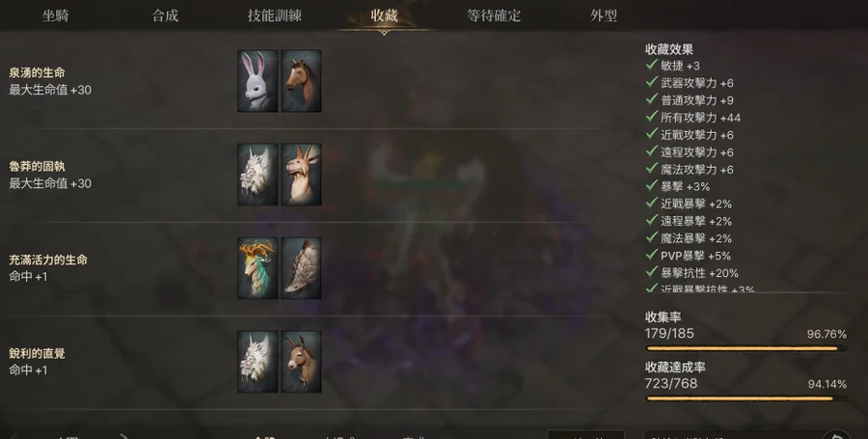The height and width of the screenshot is (439, 868).
Task: Select the feathered scaly creature card
Action: click(x=301, y=268)
